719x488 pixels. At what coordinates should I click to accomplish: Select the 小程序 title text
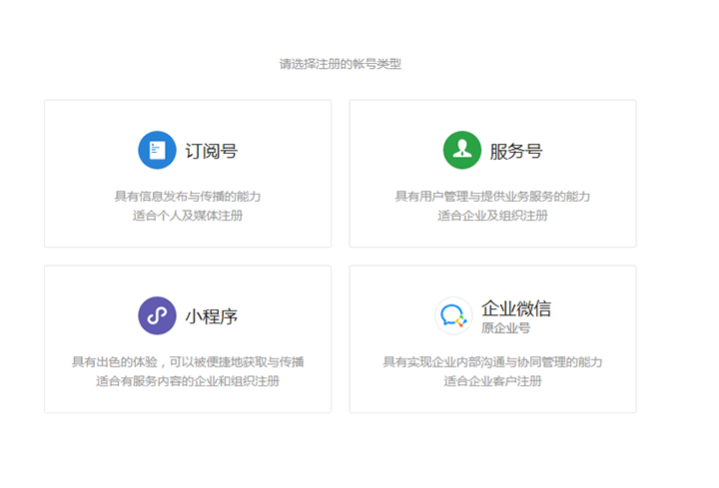(211, 316)
